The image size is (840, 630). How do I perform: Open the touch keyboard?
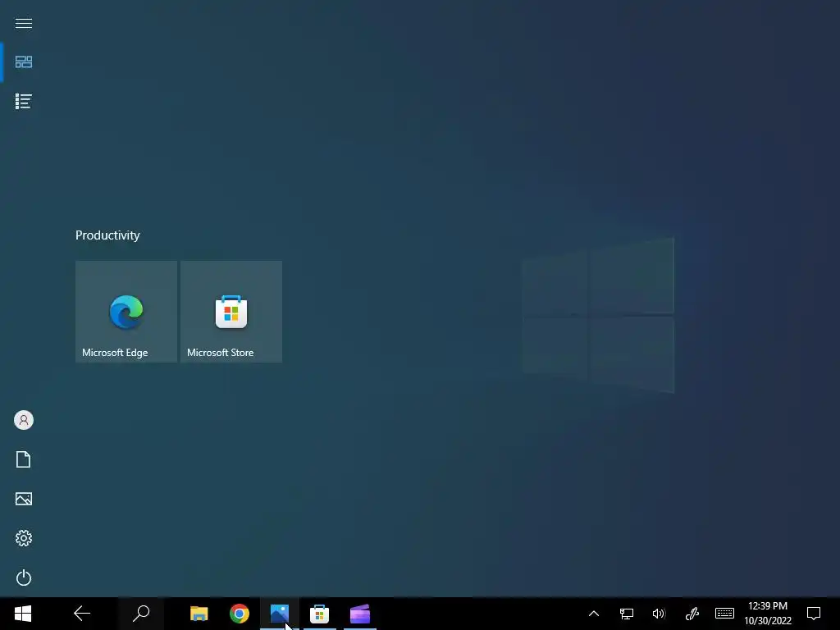click(x=725, y=614)
